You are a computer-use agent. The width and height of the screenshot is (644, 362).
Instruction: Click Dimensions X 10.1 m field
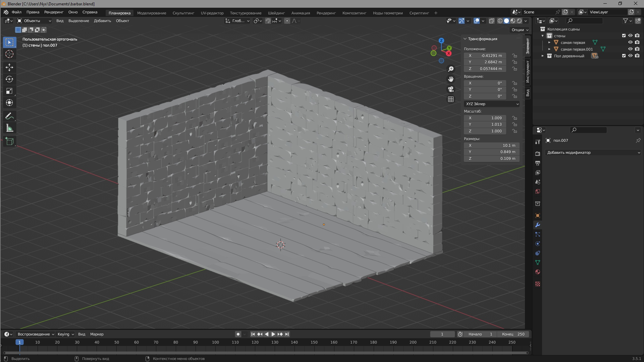pos(492,145)
